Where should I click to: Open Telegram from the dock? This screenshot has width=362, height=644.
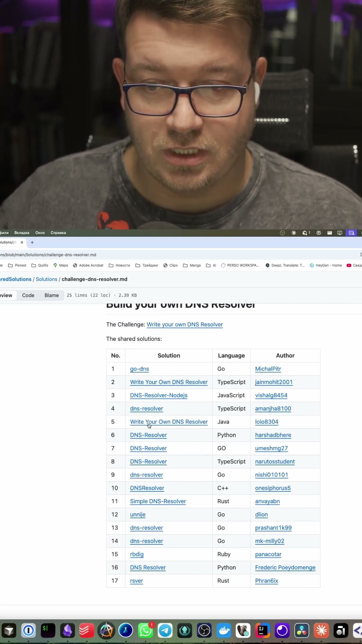pyautogui.click(x=165, y=631)
